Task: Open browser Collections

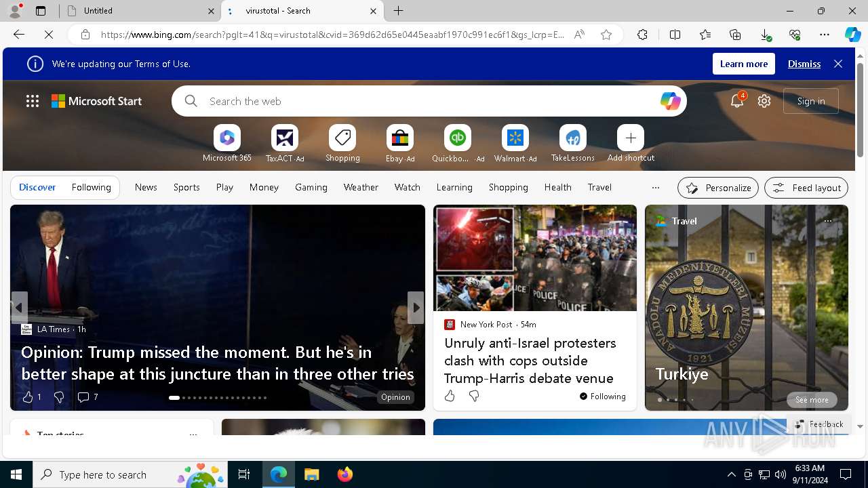Action: tap(735, 35)
